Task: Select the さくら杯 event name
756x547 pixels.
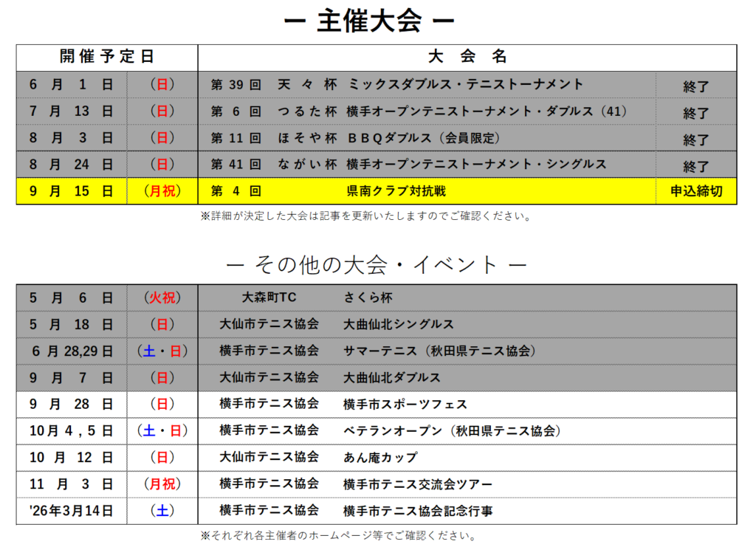Action: click(368, 297)
